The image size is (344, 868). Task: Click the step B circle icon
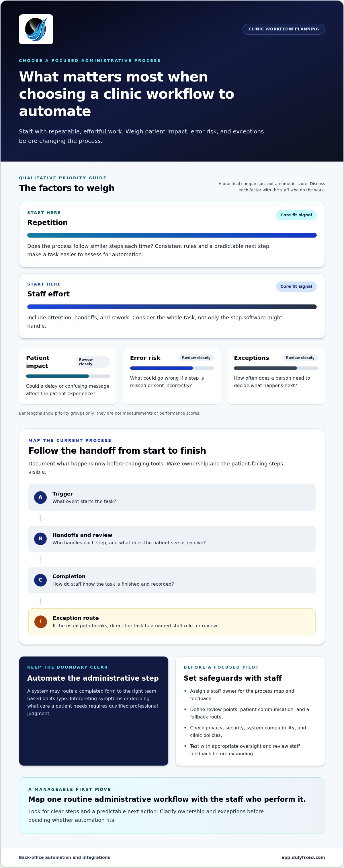point(40,539)
